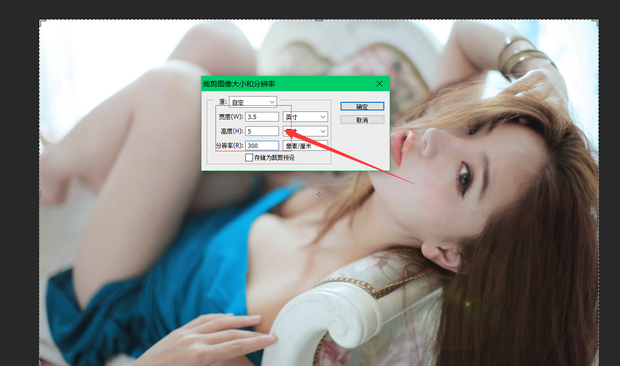Click the 宽度(W) field containing 3.5
This screenshot has width=620, height=366.
262,117
